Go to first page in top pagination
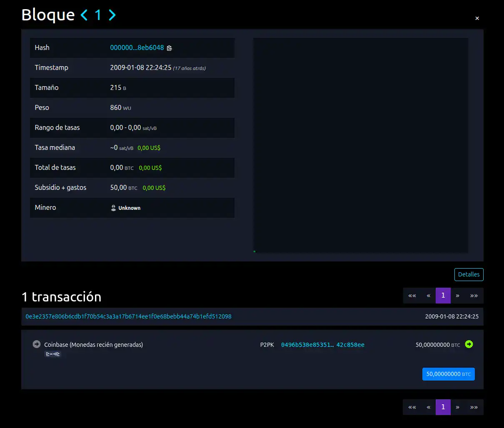This screenshot has height=428, width=504. [412, 296]
